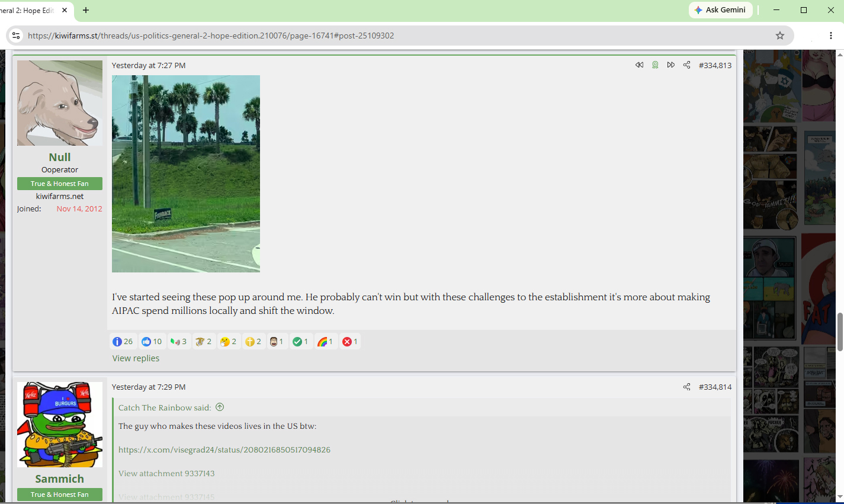Open a new browser tab
This screenshot has height=504, width=844.
pos(86,10)
